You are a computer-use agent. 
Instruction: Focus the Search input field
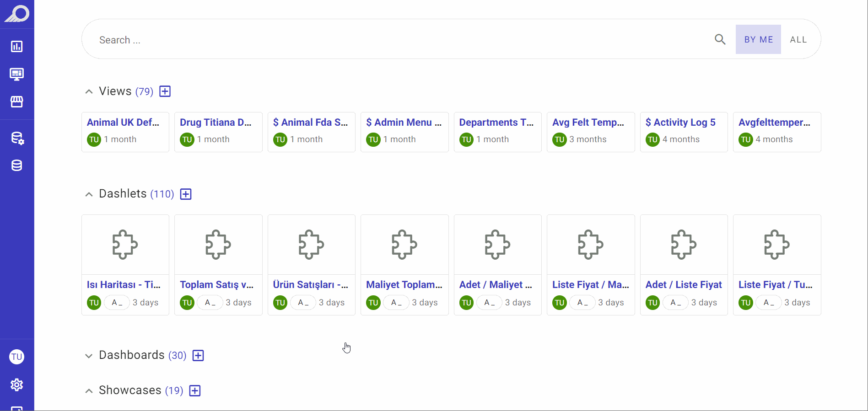tap(403, 40)
